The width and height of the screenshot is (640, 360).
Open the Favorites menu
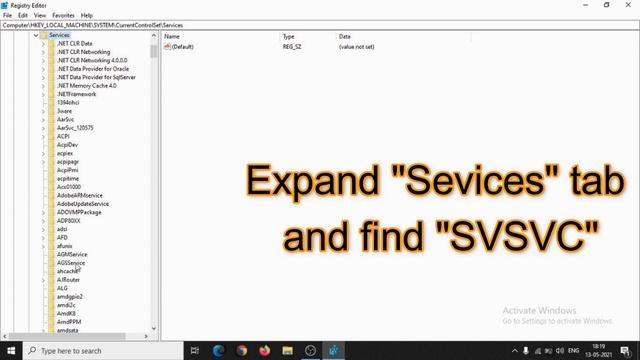click(x=63, y=15)
